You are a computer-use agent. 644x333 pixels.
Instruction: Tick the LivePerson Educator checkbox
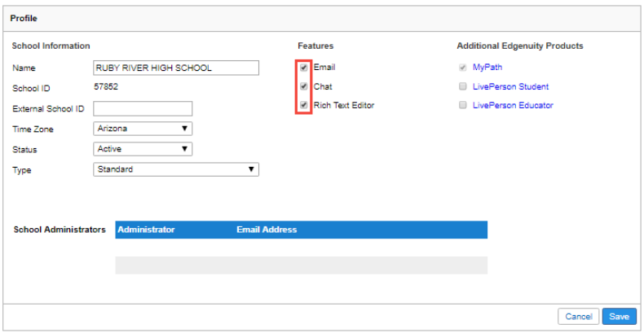click(463, 105)
